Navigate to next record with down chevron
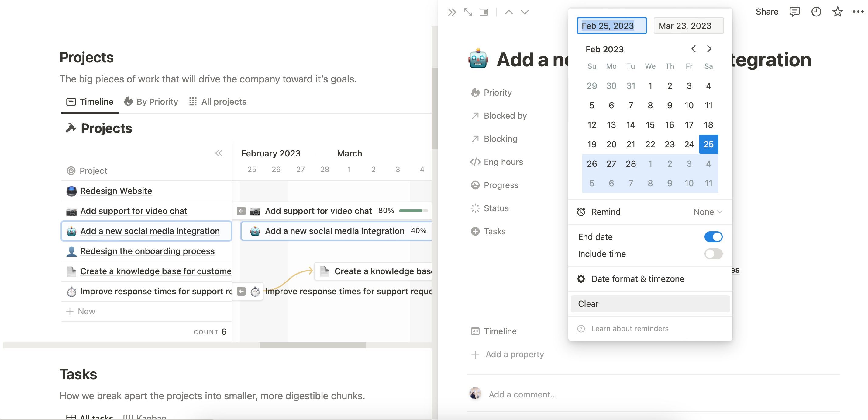The width and height of the screenshot is (868, 420). click(x=525, y=12)
